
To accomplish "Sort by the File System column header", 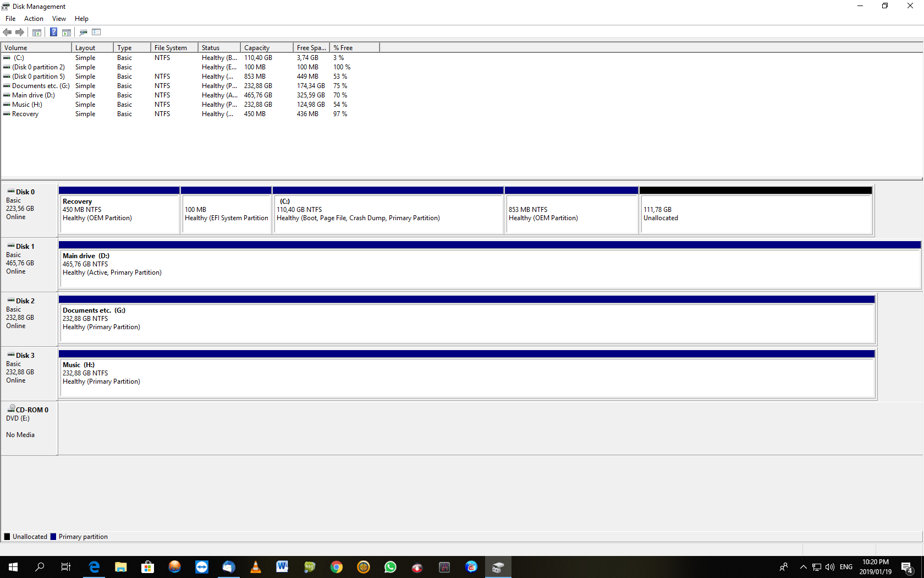I will pos(174,48).
